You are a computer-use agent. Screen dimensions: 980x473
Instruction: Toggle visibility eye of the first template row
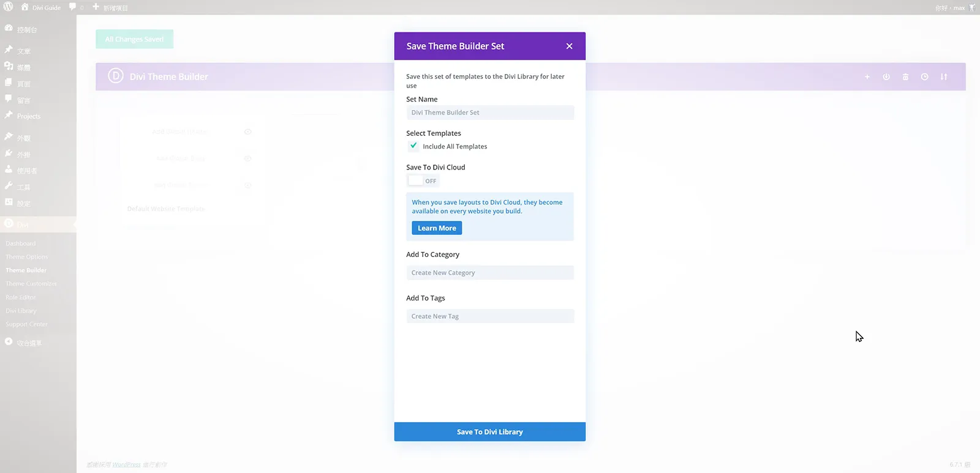248,132
